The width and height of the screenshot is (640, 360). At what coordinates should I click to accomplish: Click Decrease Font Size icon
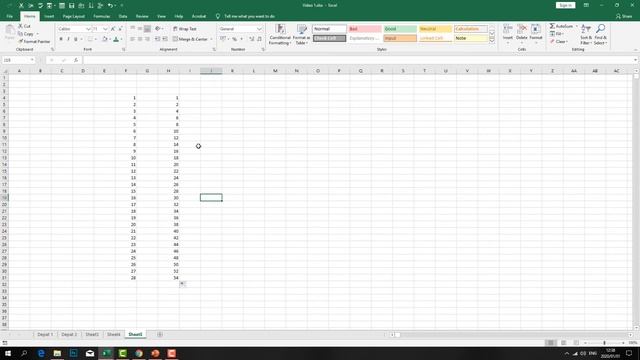point(120,29)
